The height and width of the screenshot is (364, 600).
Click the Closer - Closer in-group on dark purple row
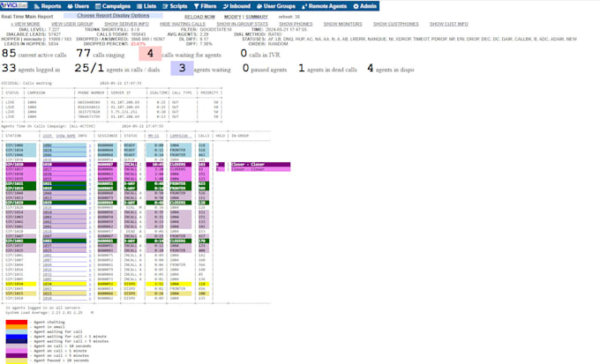[x=260, y=165]
